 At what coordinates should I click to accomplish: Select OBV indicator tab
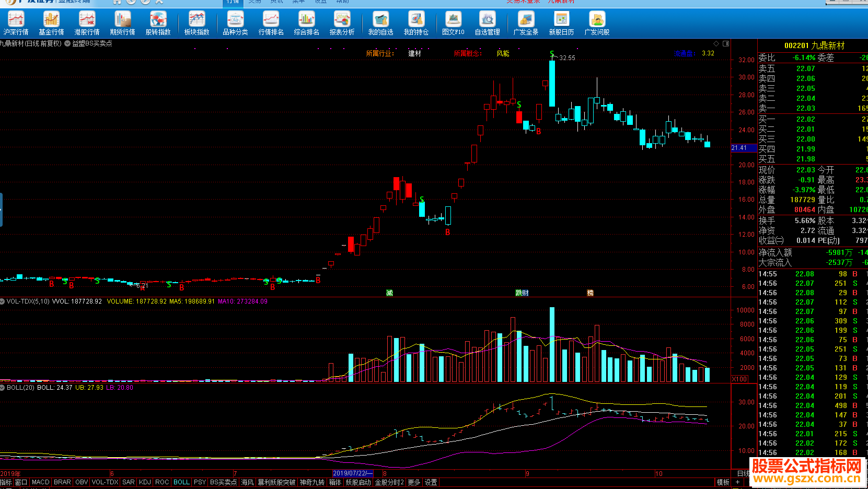82,482
